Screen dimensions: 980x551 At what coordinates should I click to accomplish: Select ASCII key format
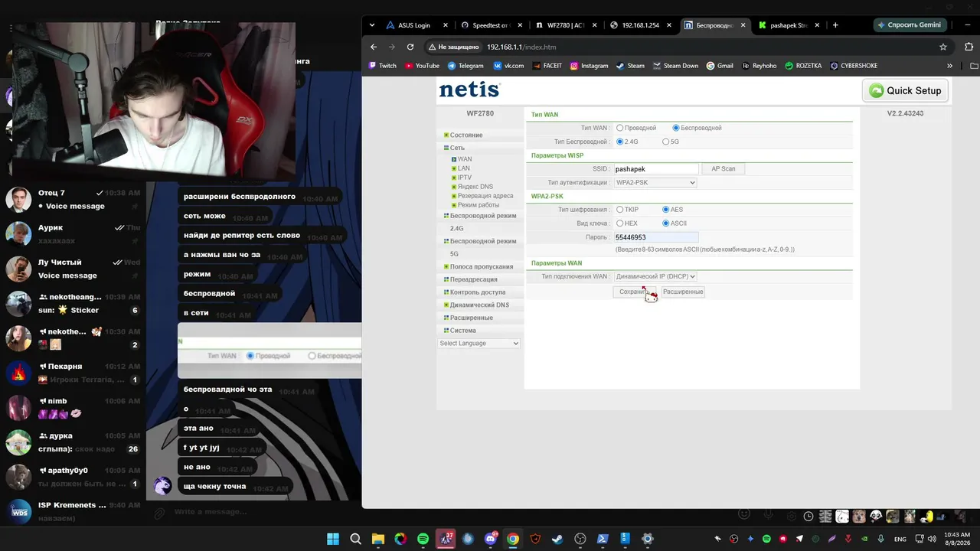click(666, 223)
